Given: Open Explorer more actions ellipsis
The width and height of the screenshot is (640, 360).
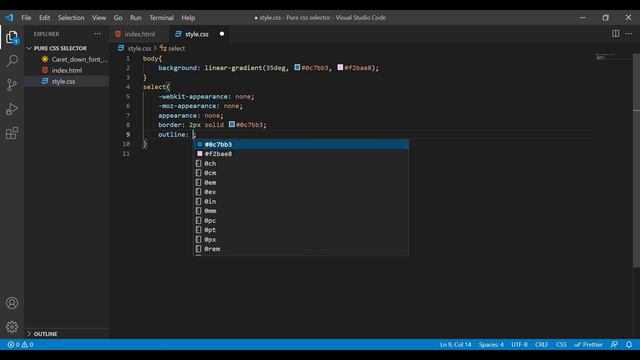Looking at the screenshot, I should click(x=97, y=34).
